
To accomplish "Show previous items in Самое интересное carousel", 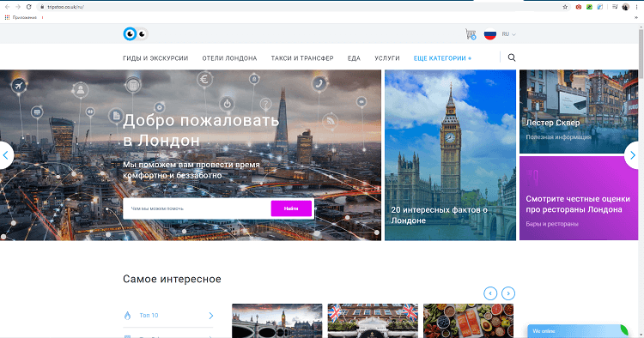I will [490, 293].
